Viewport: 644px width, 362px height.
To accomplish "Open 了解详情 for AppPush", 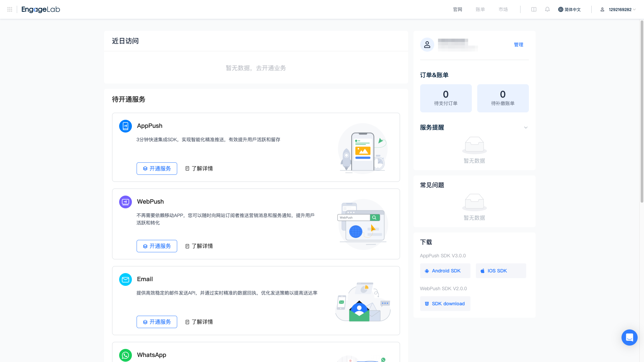I will click(199, 168).
